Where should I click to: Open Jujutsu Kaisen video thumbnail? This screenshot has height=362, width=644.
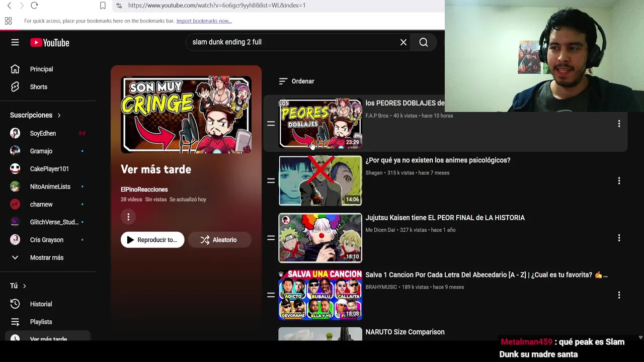[320, 238]
